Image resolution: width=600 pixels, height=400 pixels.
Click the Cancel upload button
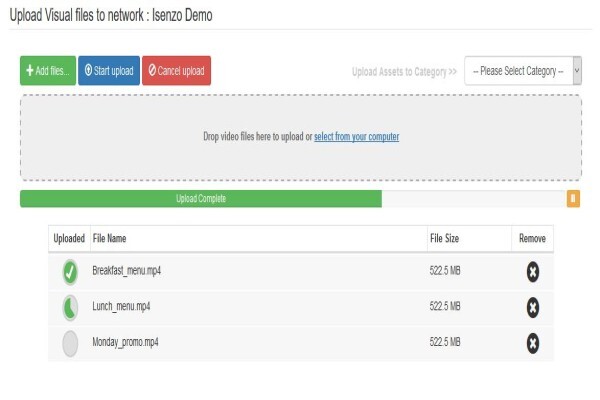176,70
